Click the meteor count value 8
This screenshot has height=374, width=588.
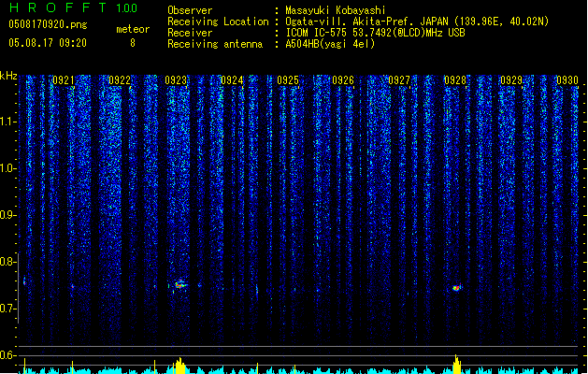[x=133, y=43]
